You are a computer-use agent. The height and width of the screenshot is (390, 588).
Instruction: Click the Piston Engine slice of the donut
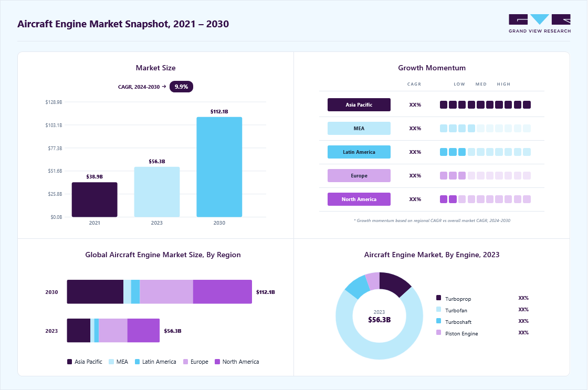373,281
